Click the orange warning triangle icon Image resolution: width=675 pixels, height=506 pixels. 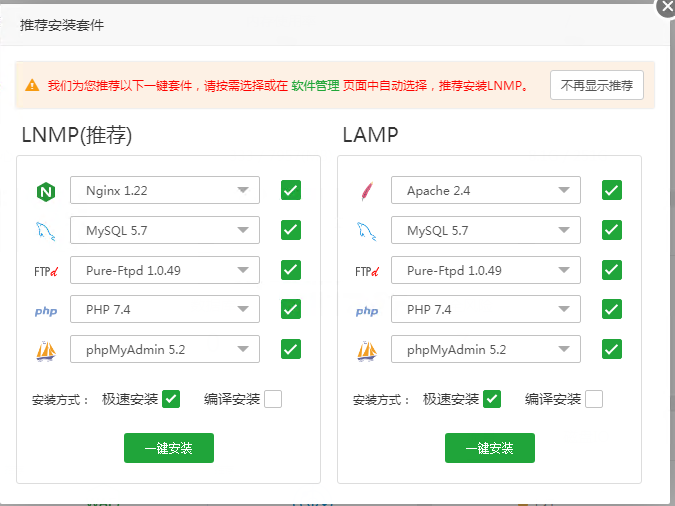[x=32, y=86]
